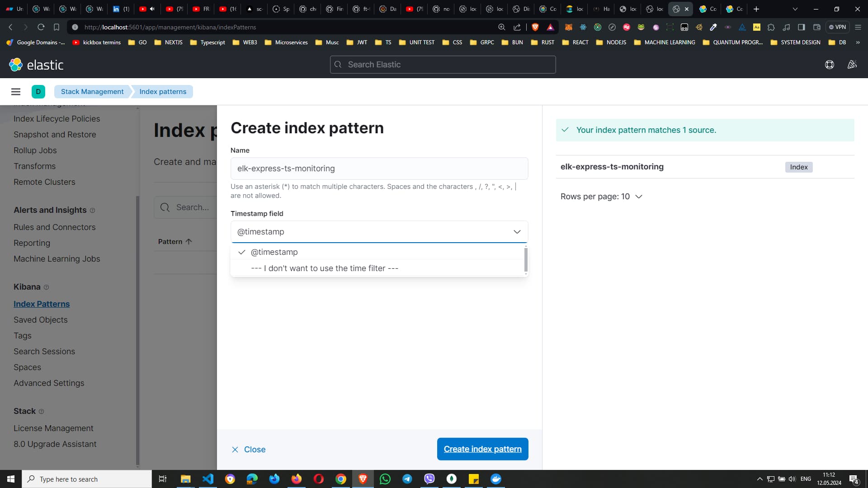Screen dimensions: 868x488
Task: Open Saved Objects in the sidebar
Action: (40, 319)
